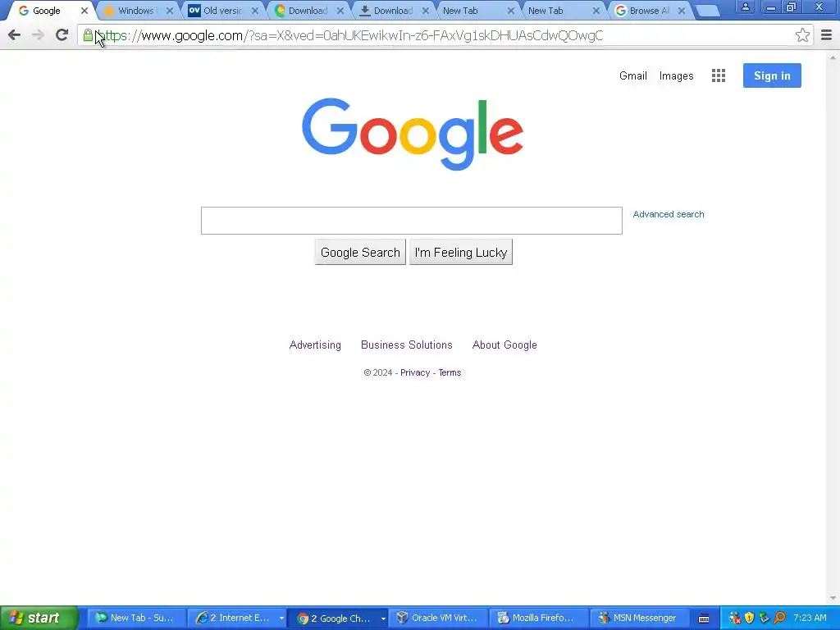Image resolution: width=840 pixels, height=630 pixels.
Task: Click the © 2024 footer text
Action: (378, 373)
